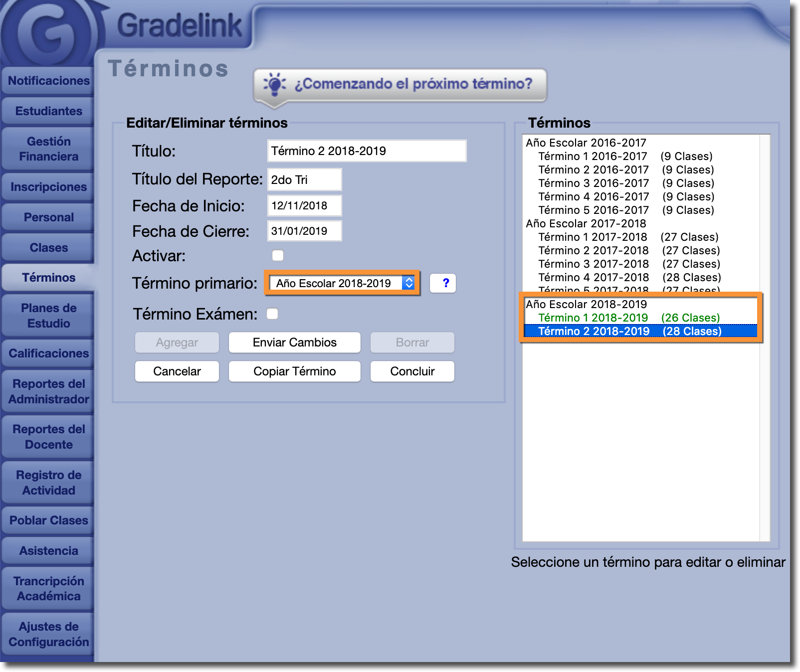The width and height of the screenshot is (800, 672).
Task: Click the lightbulb tip icon
Action: [274, 84]
